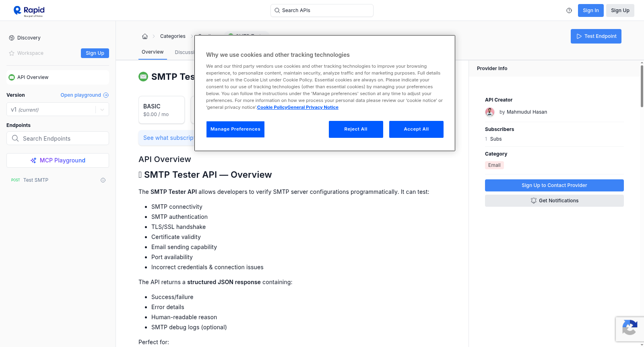Click Sign Up to Contact Provider
The height and width of the screenshot is (347, 644).
554,185
